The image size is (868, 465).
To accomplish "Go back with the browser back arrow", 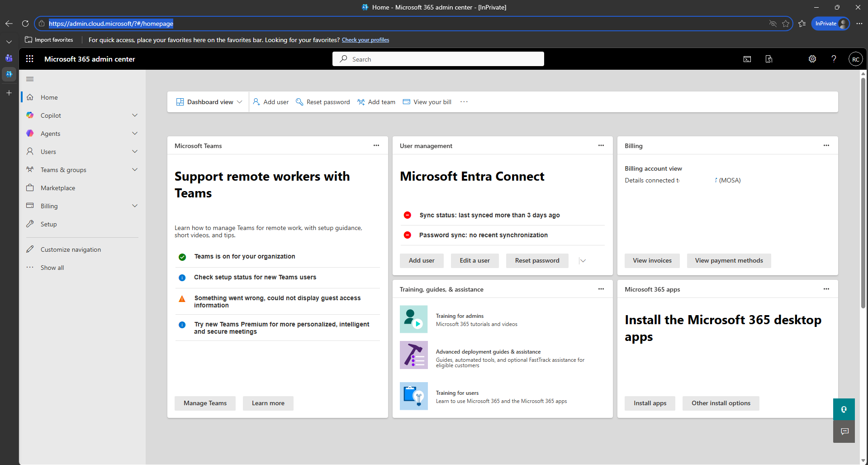I will 9,24.
